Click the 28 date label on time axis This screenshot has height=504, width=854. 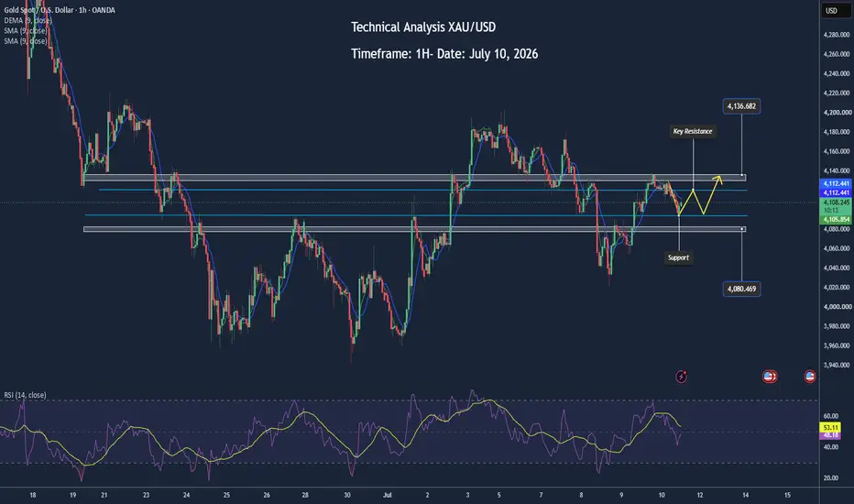pos(305,495)
